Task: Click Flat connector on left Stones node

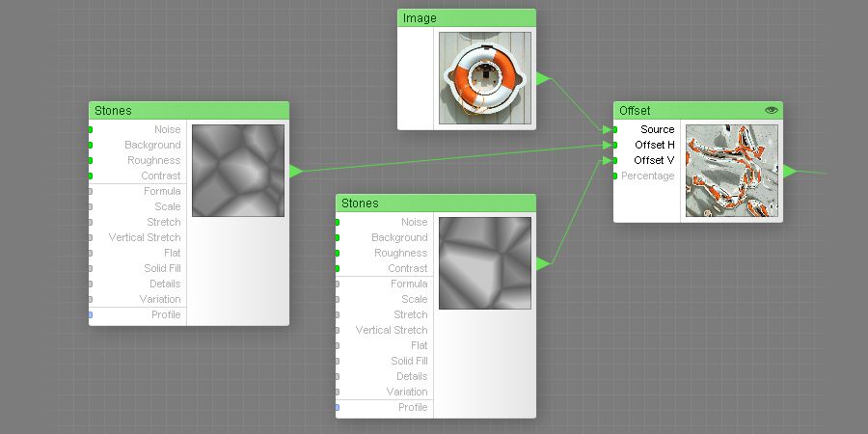Action: click(91, 253)
